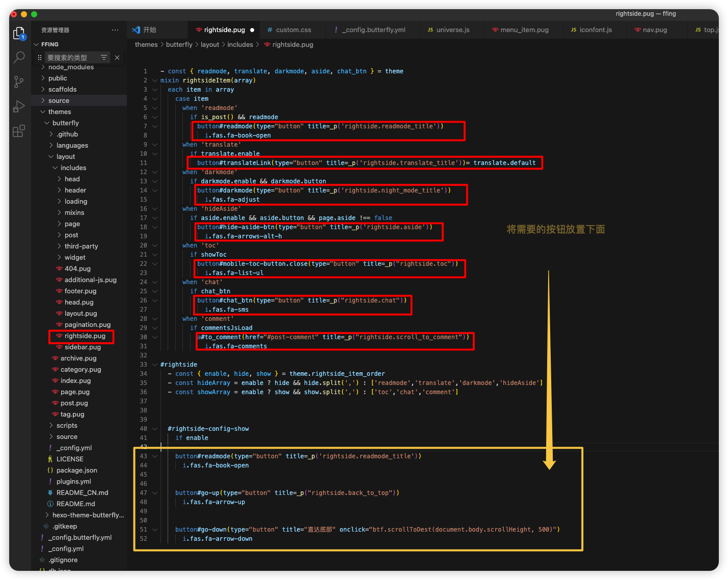728x580 pixels.
Task: Toggle filter mode in tree search widget
Action: (104, 58)
